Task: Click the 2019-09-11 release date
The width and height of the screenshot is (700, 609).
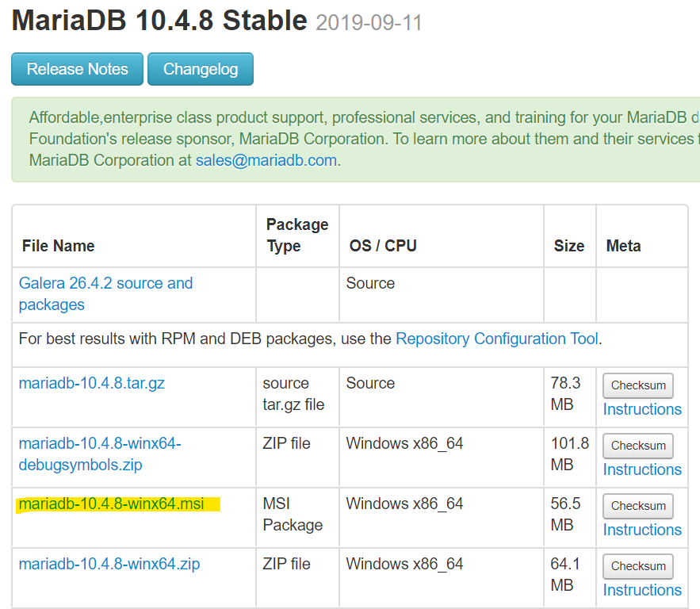Action: (369, 23)
